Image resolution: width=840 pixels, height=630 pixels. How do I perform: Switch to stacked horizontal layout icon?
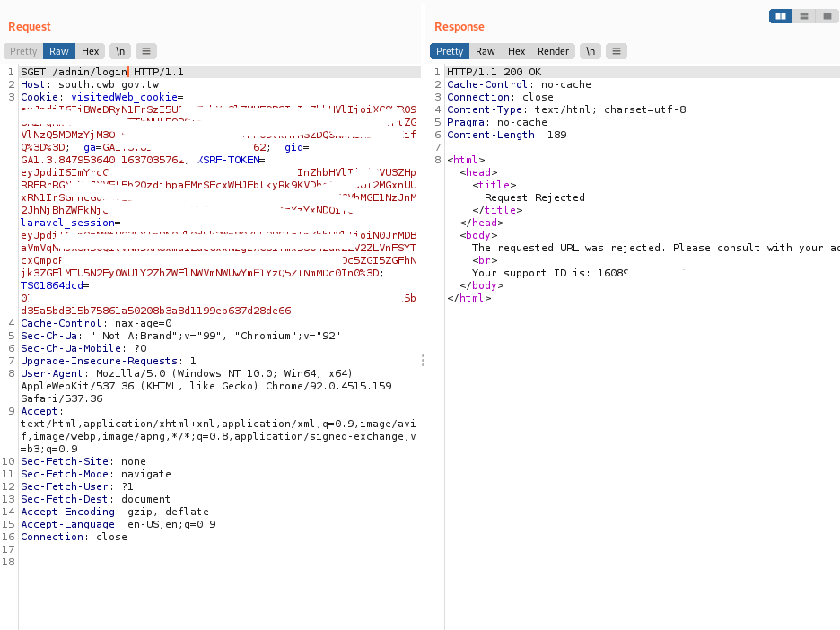(804, 16)
